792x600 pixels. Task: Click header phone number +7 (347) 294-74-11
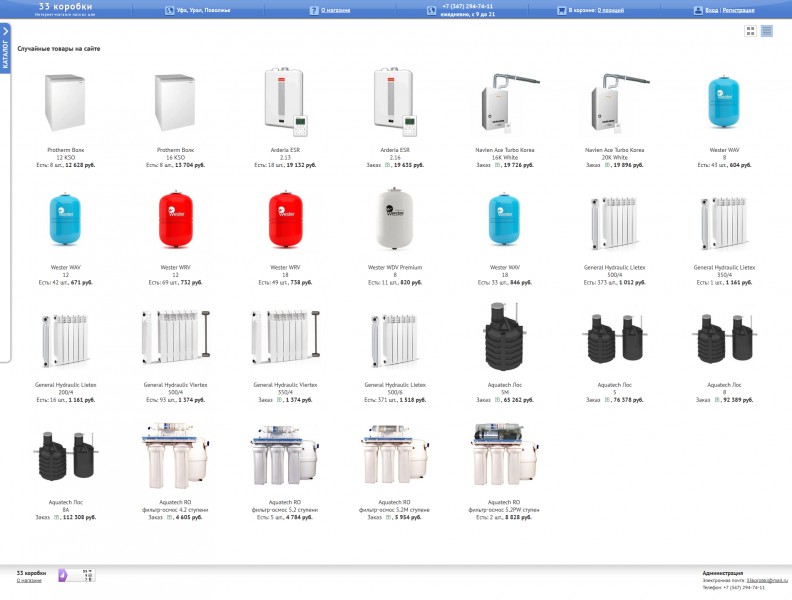(x=468, y=7)
